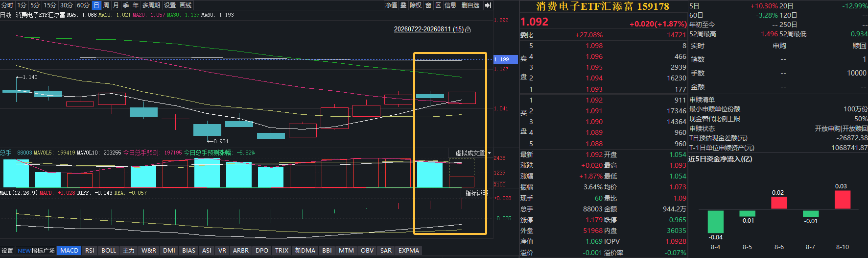Click the sell level 5 price 1.098
The height and width of the screenshot is (258, 868).
tap(594, 46)
